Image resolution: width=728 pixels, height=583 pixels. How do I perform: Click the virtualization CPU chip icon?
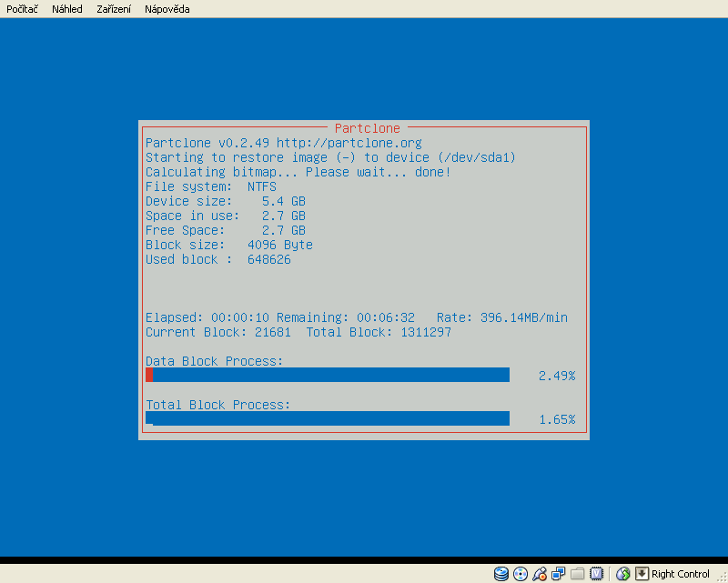[596, 574]
